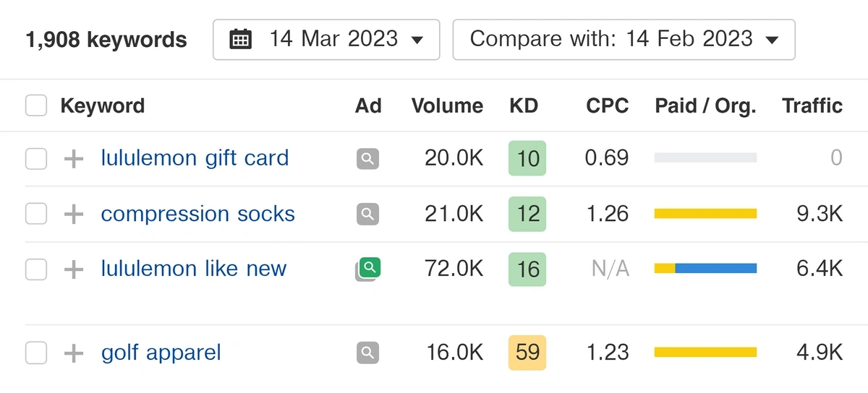Tick the select-all checkbox in Keyword header
The width and height of the screenshot is (868, 393).
coord(36,105)
